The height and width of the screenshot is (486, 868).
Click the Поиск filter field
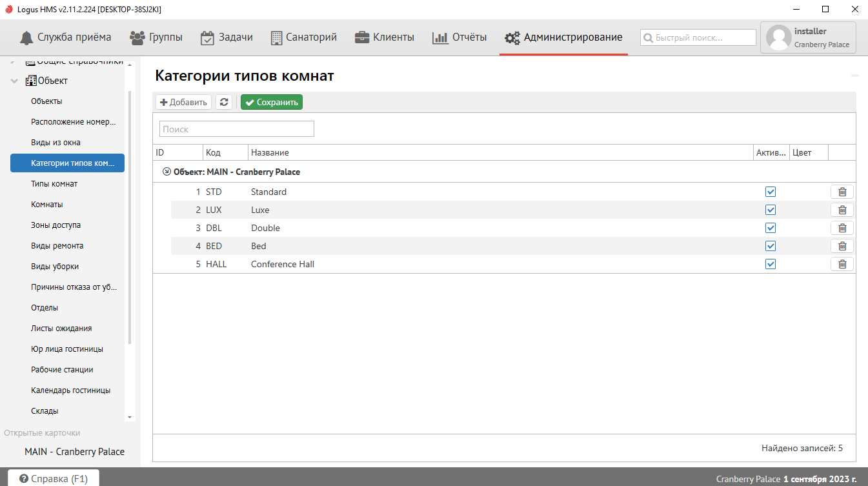click(x=237, y=129)
